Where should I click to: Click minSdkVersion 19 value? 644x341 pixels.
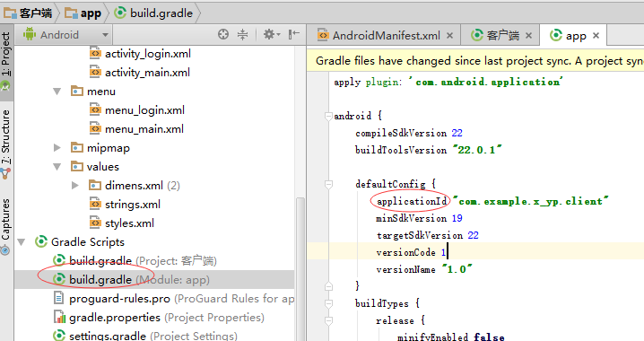click(457, 218)
